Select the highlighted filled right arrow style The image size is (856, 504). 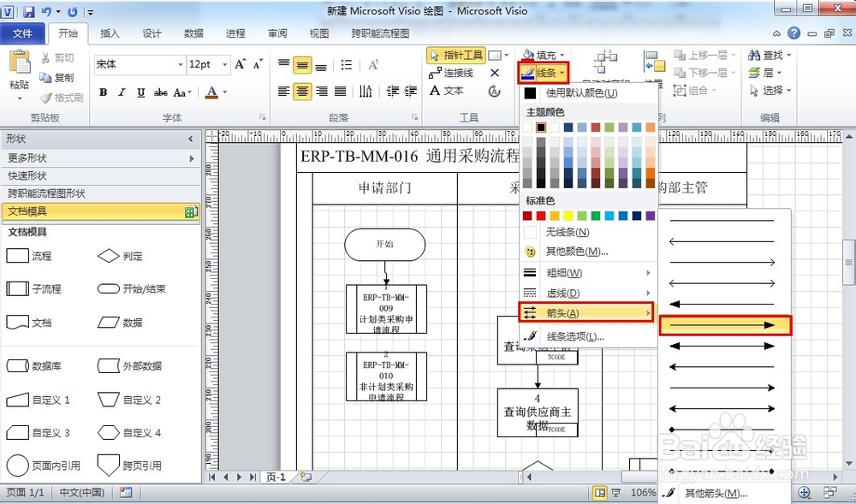pyautogui.click(x=725, y=325)
